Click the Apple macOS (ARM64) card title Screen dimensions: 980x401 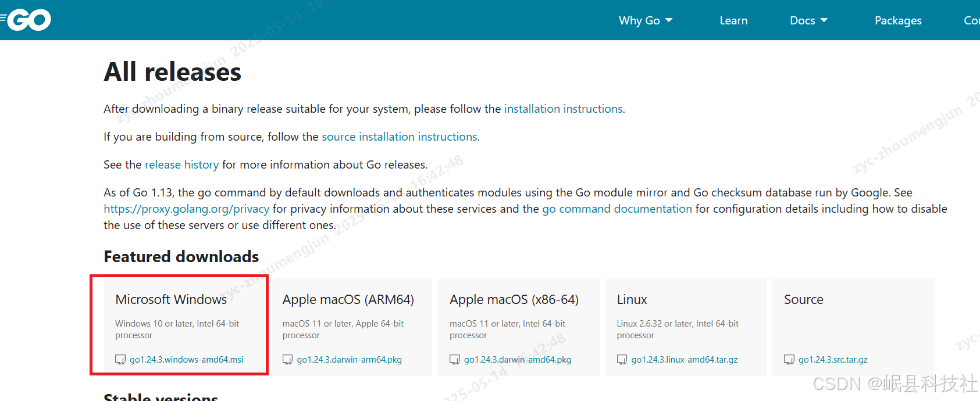[348, 299]
